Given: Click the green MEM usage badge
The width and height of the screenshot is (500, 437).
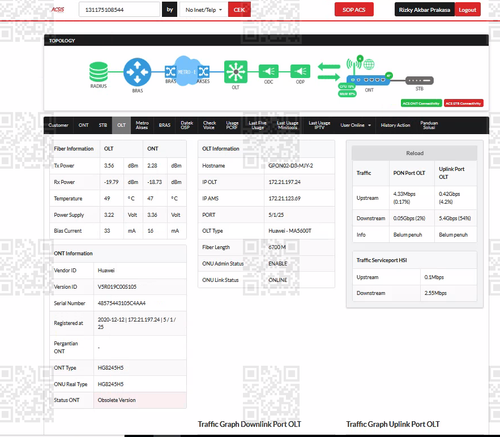Looking at the screenshot, I should (347, 94).
